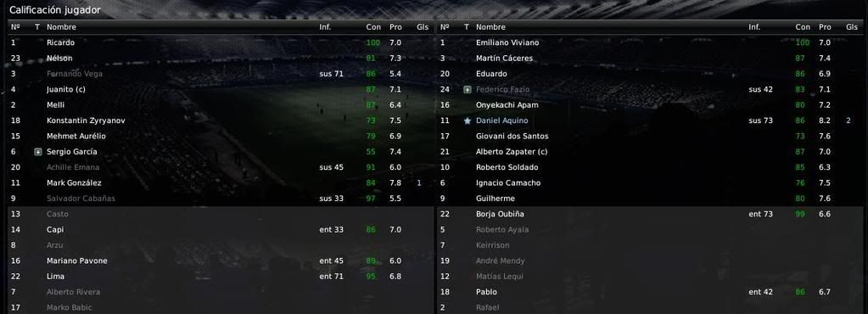Screen dimensions: 868x314
Task: Click the injury icon beside Sergio García
Action: 37,152
